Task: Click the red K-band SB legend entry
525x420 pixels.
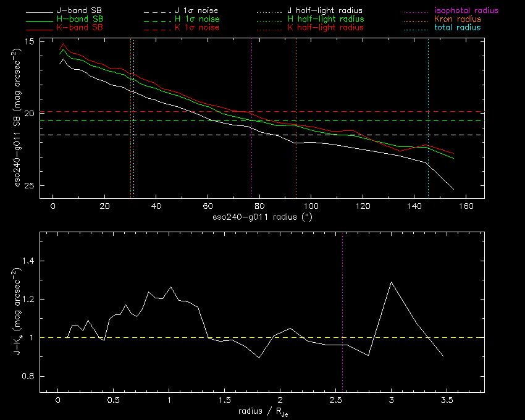Action: coord(79,28)
